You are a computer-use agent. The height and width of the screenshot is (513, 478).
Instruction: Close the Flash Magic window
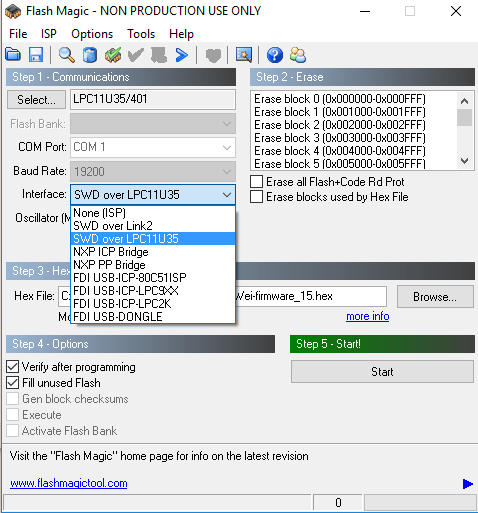[x=456, y=11]
